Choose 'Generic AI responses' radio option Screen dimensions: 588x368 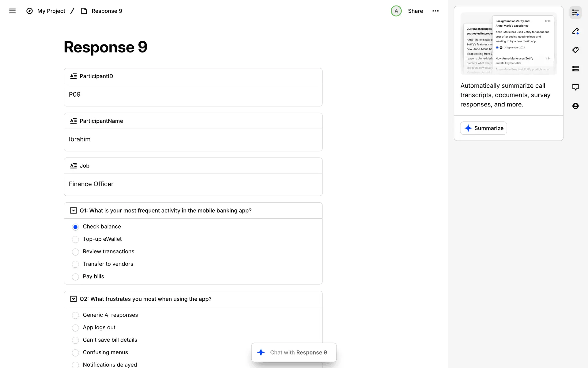75,315
